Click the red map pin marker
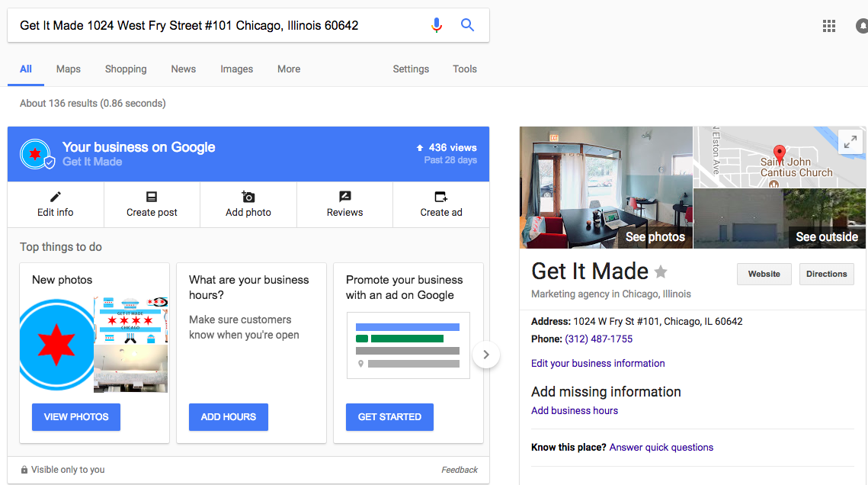This screenshot has height=485, width=868. [x=779, y=154]
